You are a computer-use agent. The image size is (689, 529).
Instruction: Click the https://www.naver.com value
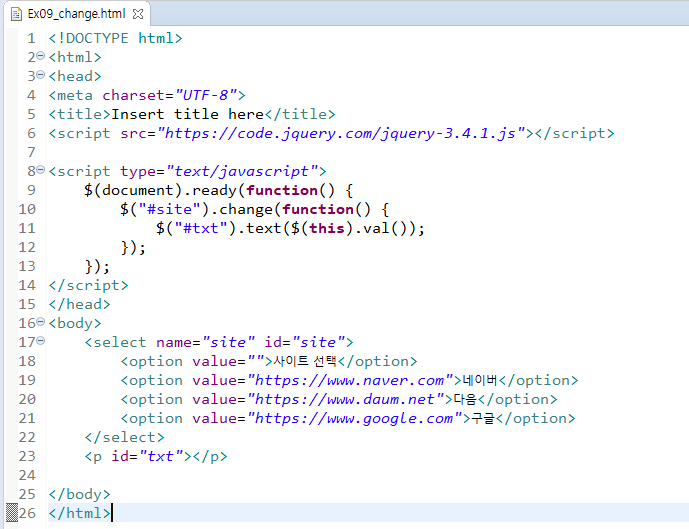pos(350,380)
